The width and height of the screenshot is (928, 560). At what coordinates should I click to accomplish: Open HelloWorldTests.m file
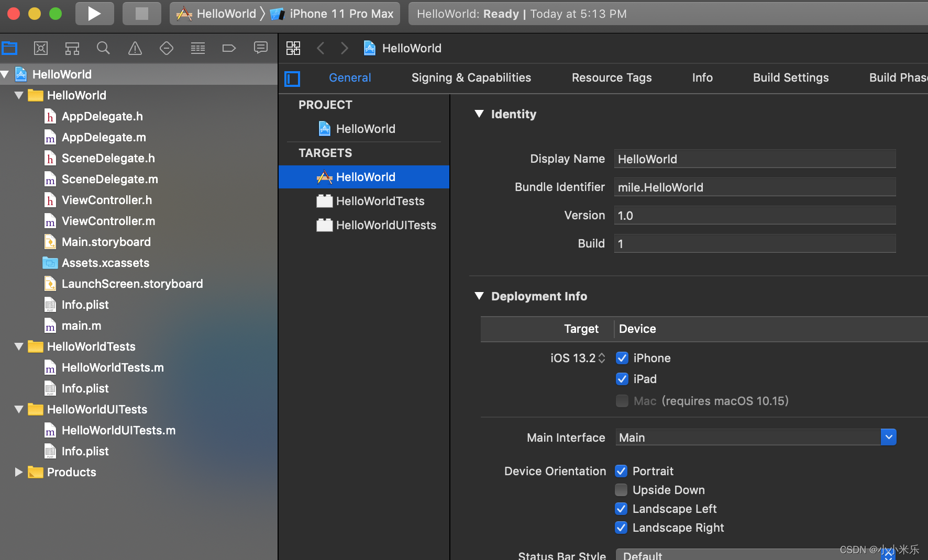point(113,367)
